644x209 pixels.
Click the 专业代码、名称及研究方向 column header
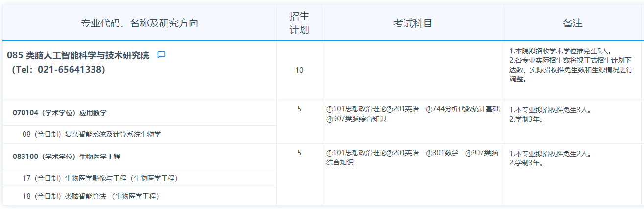pos(140,23)
